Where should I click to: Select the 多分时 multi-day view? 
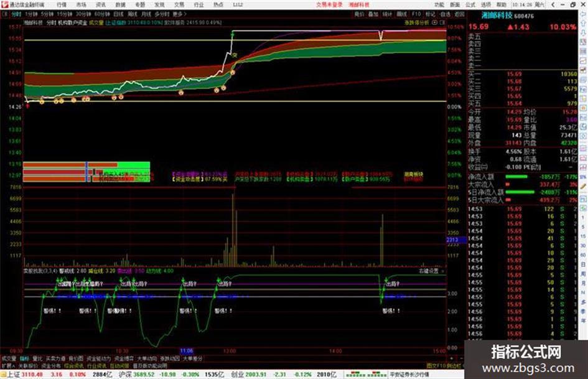162,14
